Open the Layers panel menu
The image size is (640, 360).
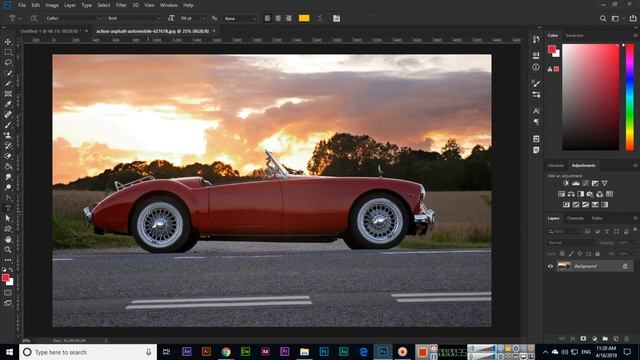[635, 218]
